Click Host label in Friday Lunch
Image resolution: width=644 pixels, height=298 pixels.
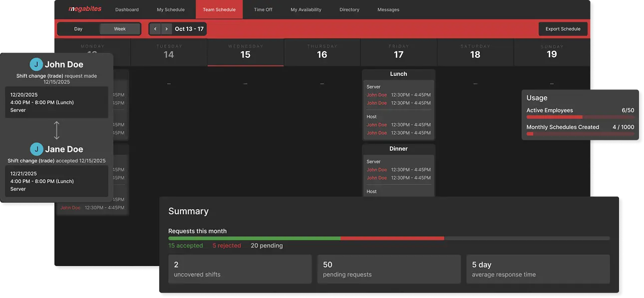(371, 117)
